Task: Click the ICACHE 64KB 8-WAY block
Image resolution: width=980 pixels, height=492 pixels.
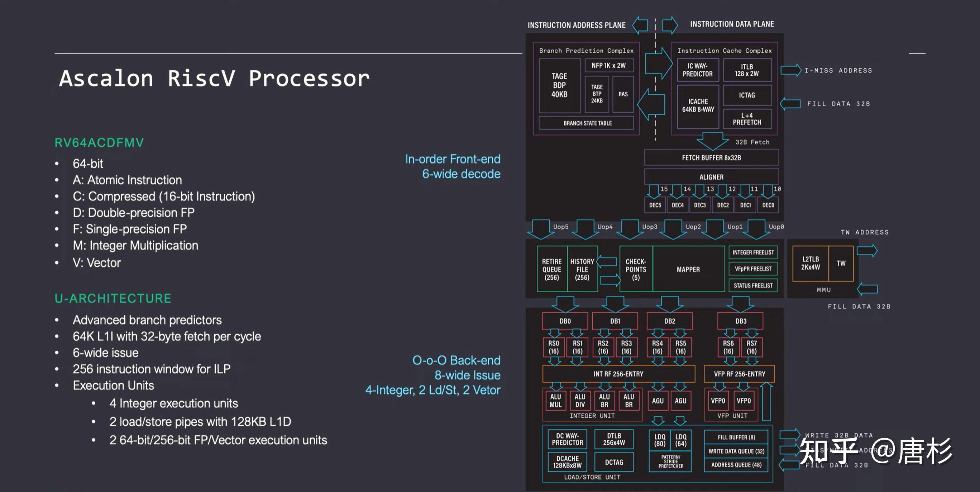Action: point(698,106)
